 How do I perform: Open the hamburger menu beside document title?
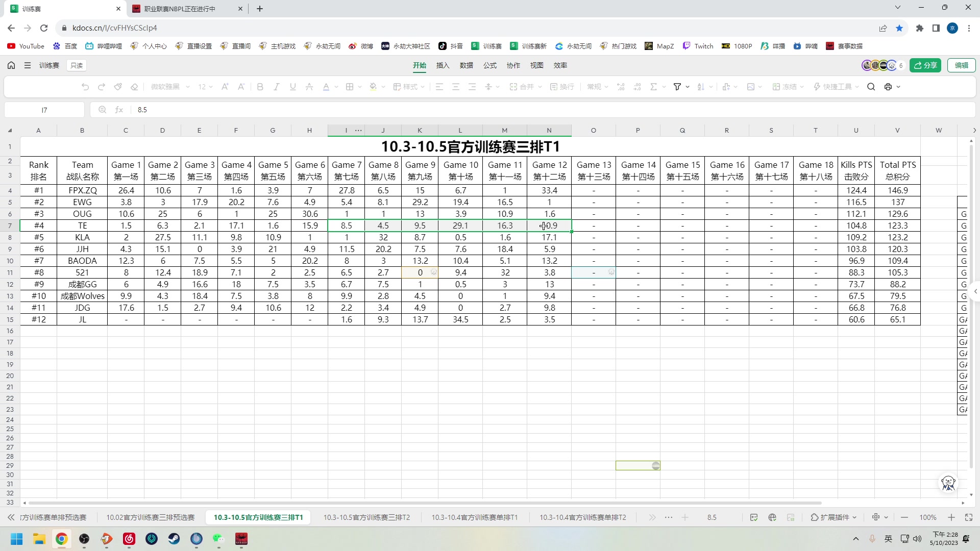[28, 65]
